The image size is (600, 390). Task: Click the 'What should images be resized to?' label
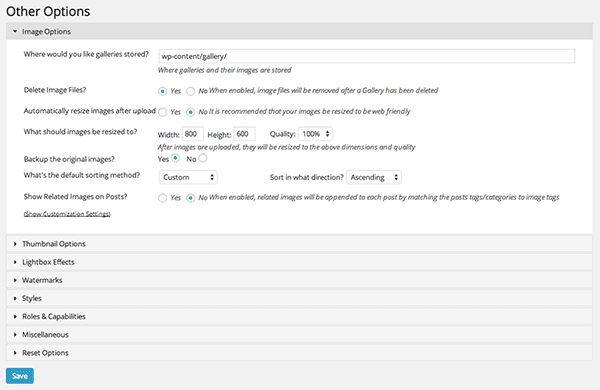click(80, 132)
